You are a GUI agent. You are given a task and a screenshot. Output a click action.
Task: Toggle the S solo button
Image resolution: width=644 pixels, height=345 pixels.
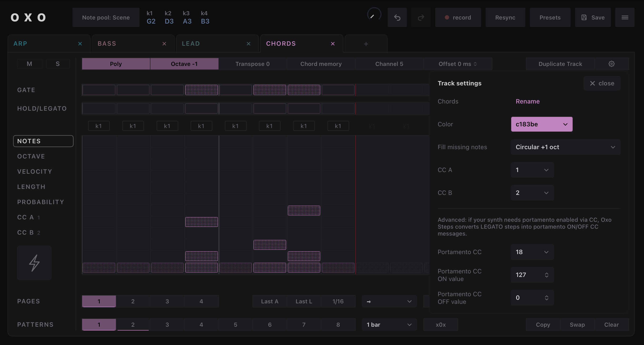coord(58,64)
